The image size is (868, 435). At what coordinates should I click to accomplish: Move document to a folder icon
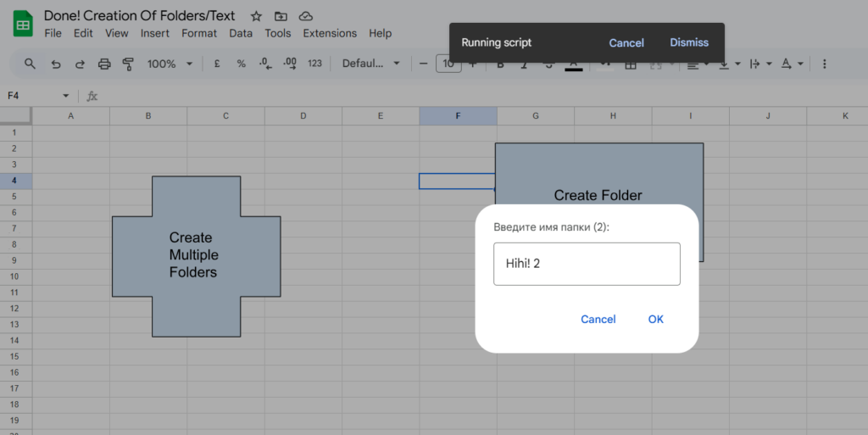[x=281, y=16]
